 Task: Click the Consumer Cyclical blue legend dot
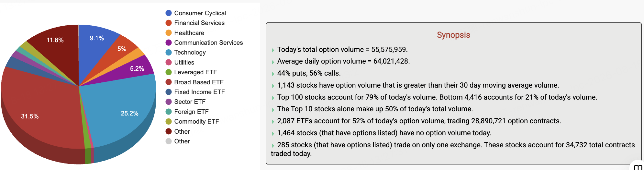(169, 13)
